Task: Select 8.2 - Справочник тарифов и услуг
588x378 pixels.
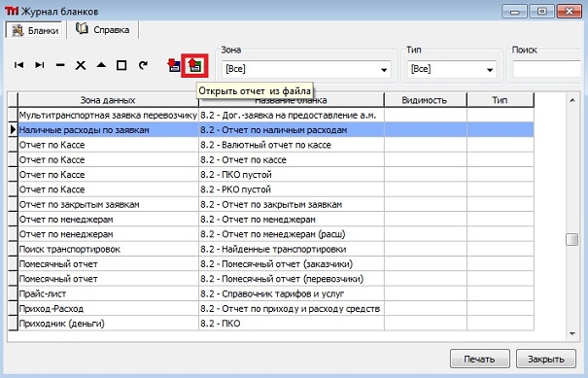Action: (291, 294)
